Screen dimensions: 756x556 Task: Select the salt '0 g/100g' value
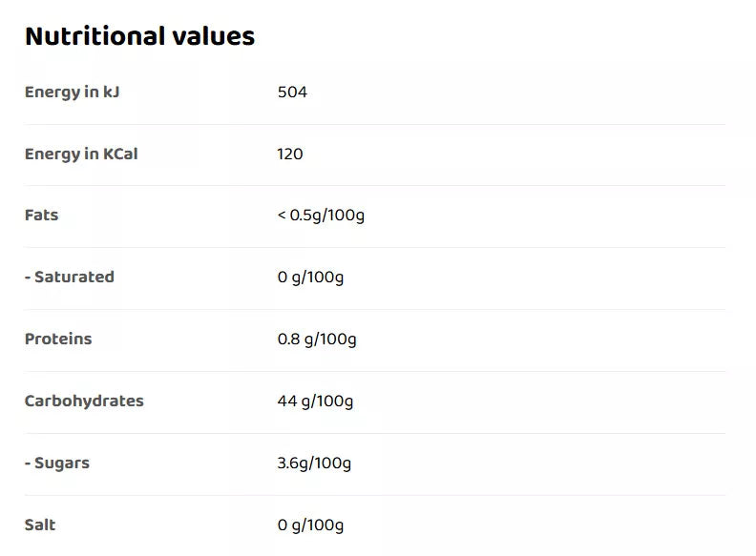310,525
